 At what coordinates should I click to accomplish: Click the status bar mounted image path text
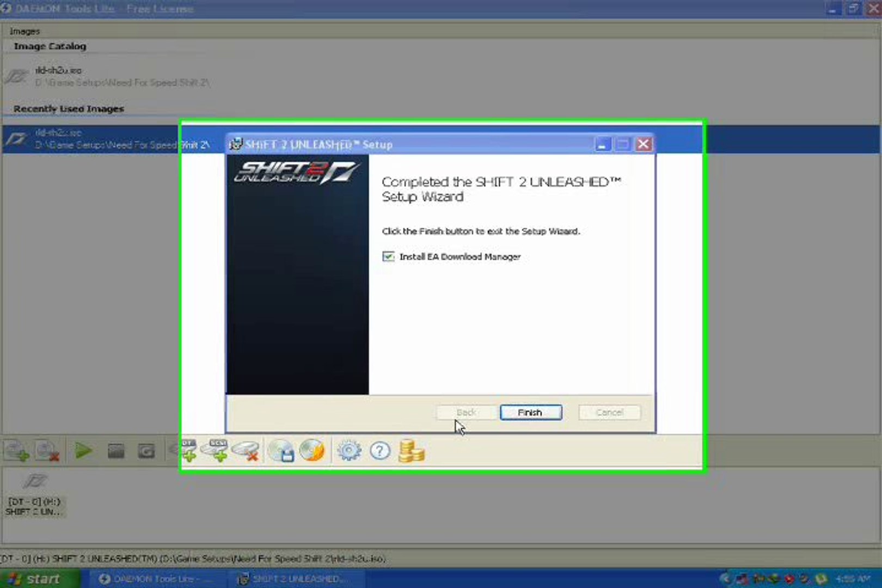pos(193,559)
